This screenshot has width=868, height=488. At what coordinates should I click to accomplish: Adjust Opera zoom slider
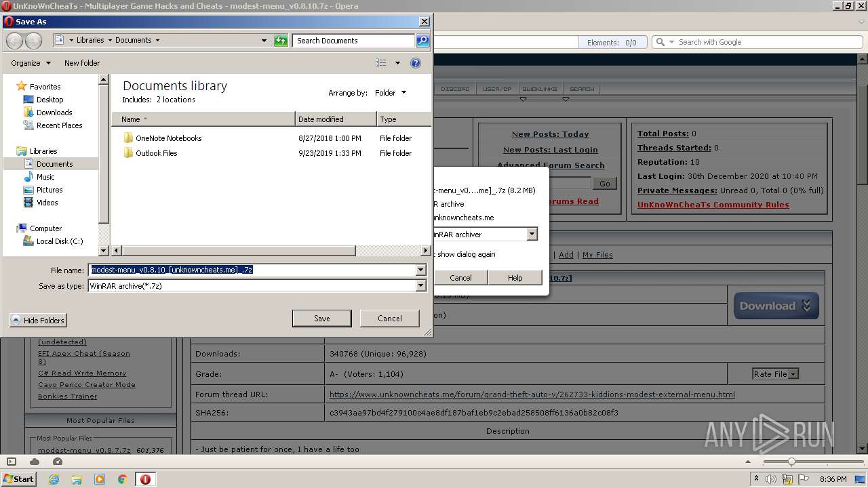[791, 462]
